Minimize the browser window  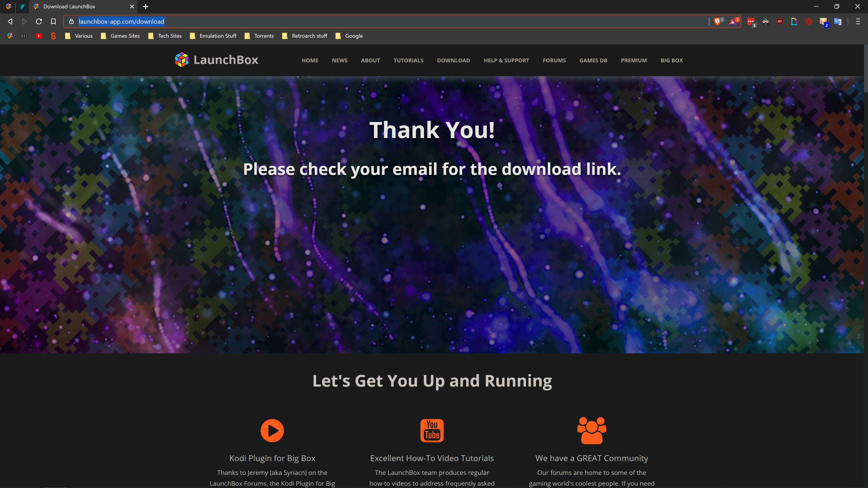pos(816,6)
